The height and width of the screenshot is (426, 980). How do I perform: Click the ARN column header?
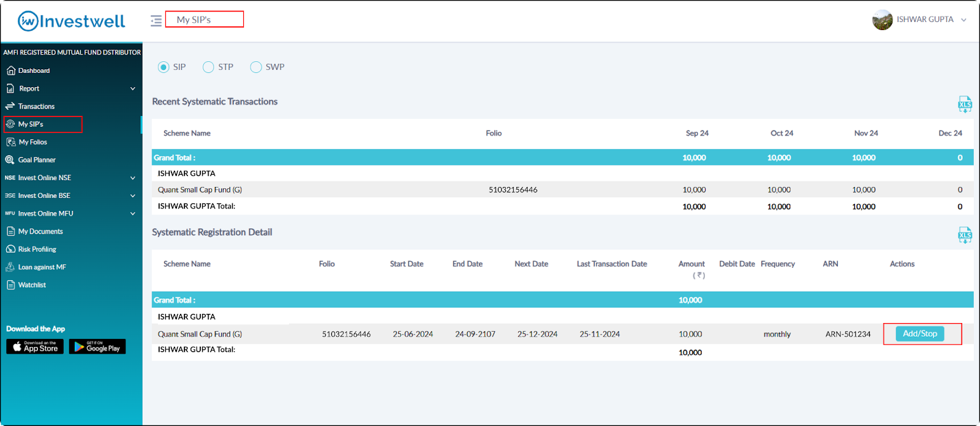[831, 264]
